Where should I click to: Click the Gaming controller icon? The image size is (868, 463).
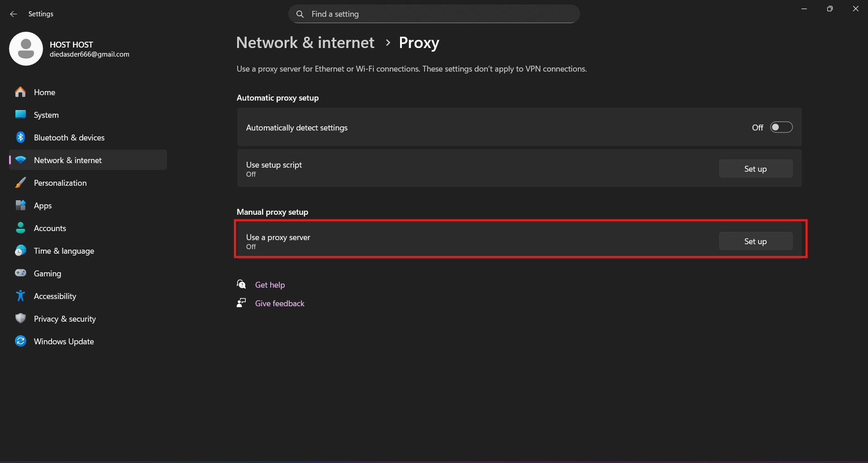click(x=20, y=273)
